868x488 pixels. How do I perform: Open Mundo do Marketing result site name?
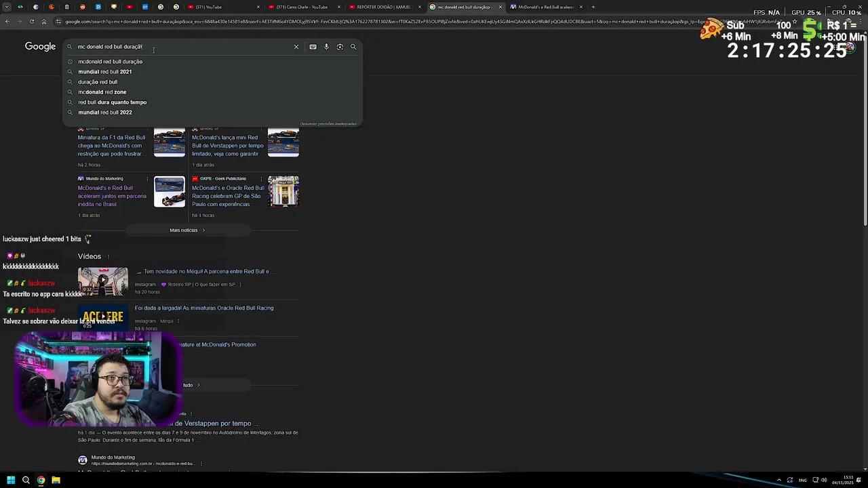113,457
